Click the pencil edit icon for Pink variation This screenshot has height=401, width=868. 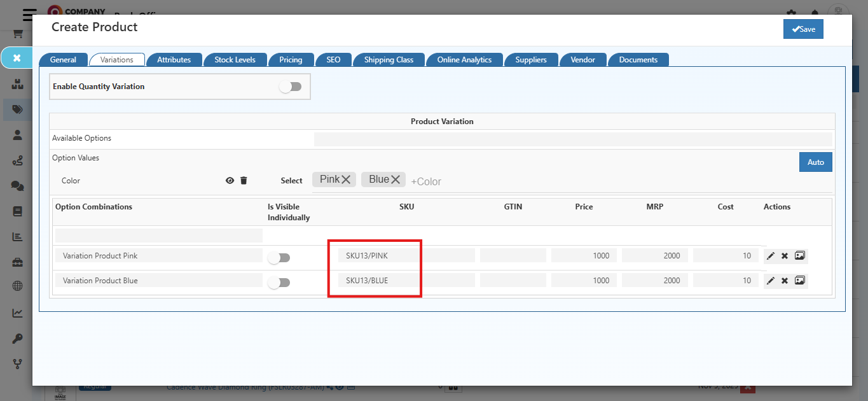771,256
